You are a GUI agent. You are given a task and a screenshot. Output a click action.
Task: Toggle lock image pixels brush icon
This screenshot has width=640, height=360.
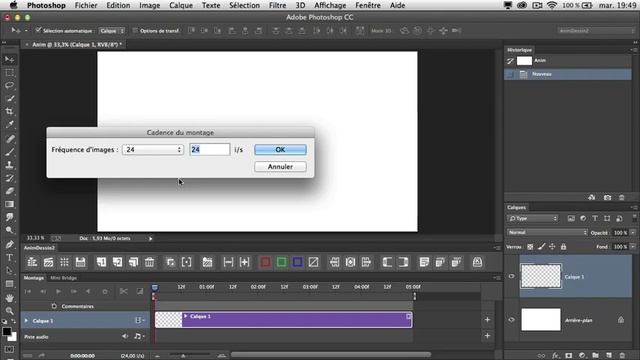[x=541, y=247]
